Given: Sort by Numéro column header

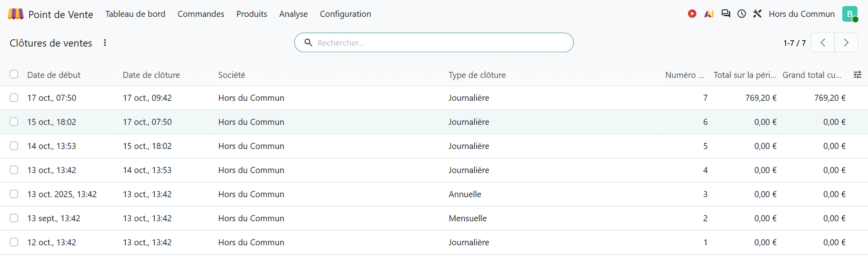Looking at the screenshot, I should pyautogui.click(x=684, y=75).
